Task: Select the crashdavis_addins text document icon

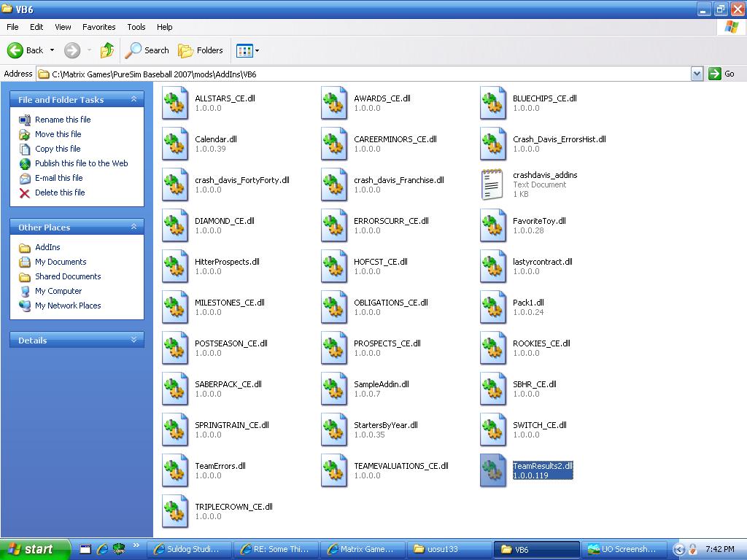Action: point(492,184)
